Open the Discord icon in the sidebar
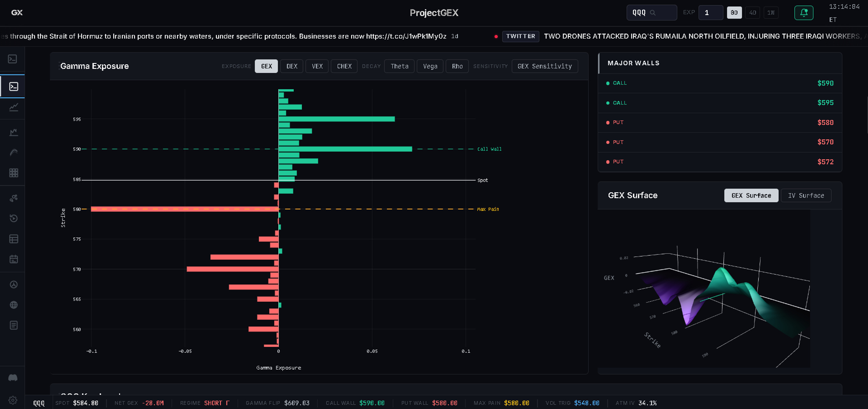This screenshot has width=868, height=409. pos(13,377)
